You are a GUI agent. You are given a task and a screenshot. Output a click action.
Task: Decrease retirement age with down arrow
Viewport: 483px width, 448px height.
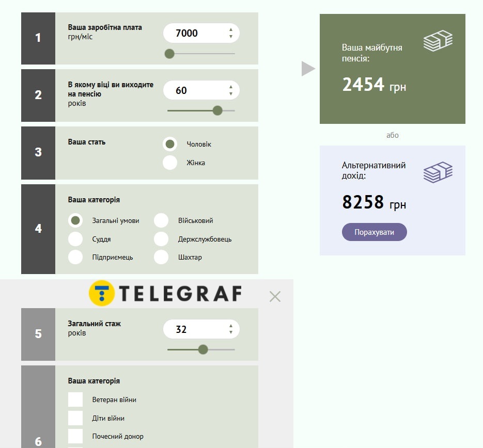point(231,94)
